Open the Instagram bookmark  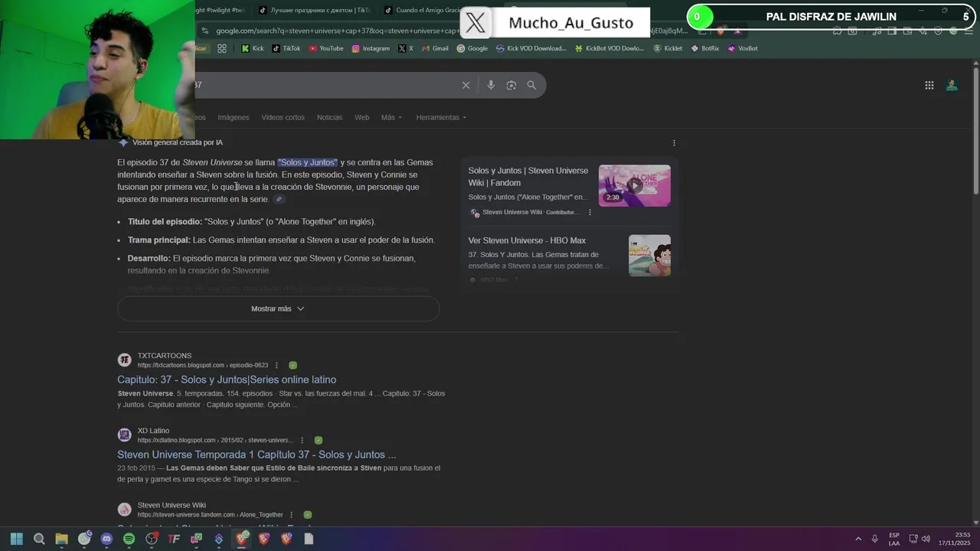coord(371,48)
